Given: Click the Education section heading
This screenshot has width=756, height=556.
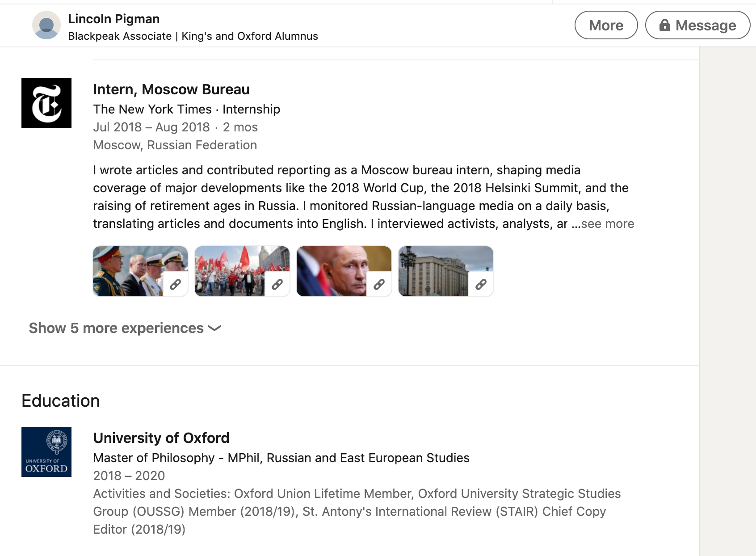Looking at the screenshot, I should tap(61, 400).
